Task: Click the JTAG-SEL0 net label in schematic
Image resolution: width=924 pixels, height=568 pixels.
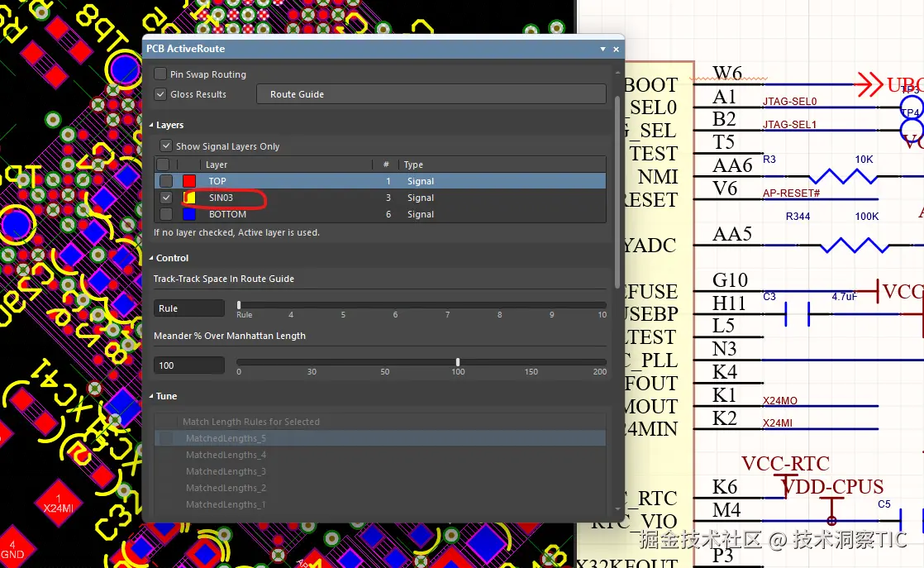Action: (789, 102)
